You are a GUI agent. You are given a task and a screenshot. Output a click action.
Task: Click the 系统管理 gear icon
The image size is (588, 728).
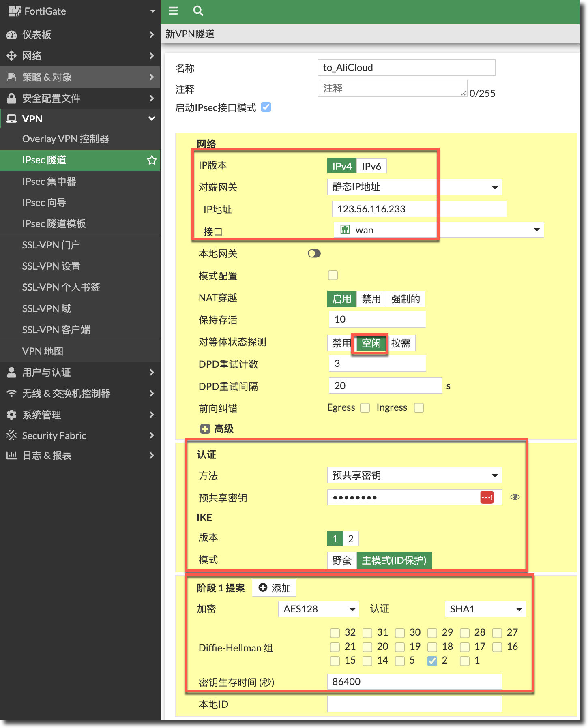click(x=11, y=415)
